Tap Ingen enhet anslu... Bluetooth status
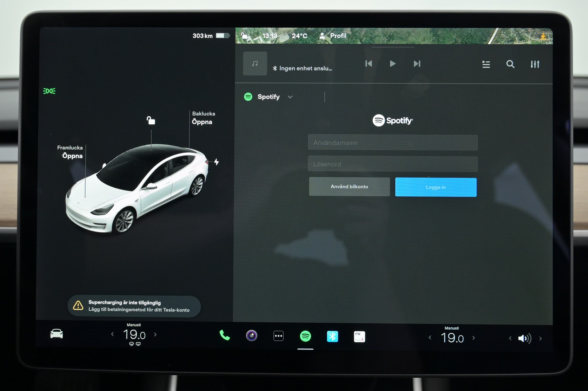Screen dimensions: 588x391 point(302,68)
